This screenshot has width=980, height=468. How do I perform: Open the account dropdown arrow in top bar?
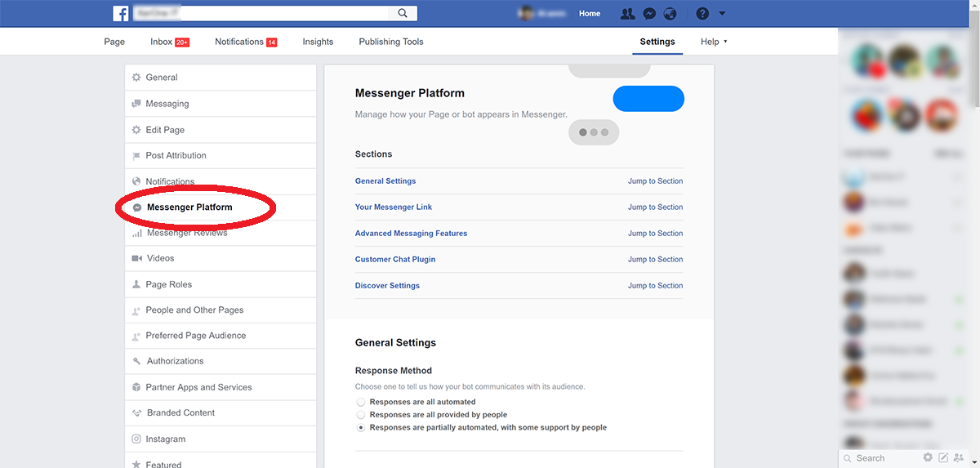[722, 14]
